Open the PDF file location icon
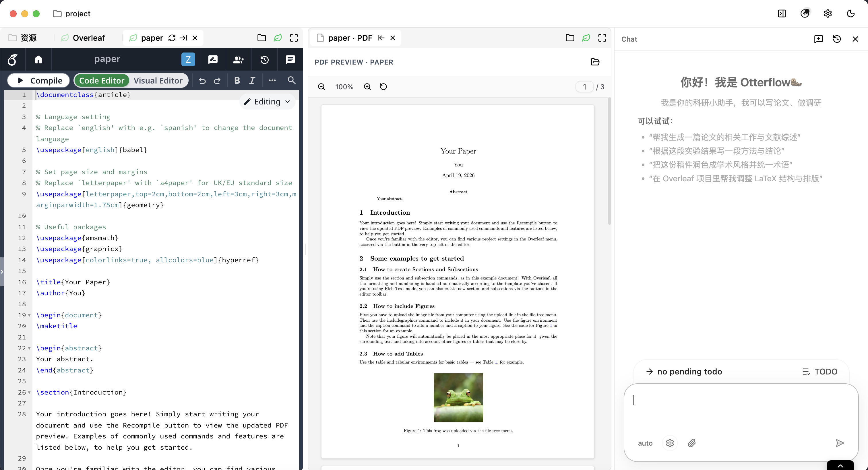 [595, 62]
